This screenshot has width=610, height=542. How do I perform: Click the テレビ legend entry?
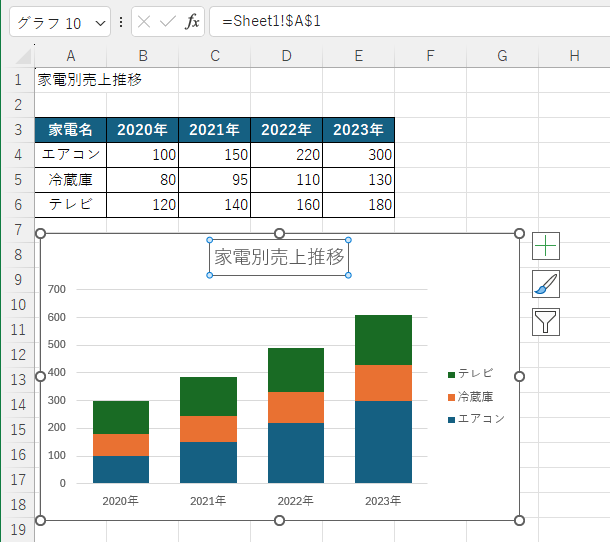point(475,374)
